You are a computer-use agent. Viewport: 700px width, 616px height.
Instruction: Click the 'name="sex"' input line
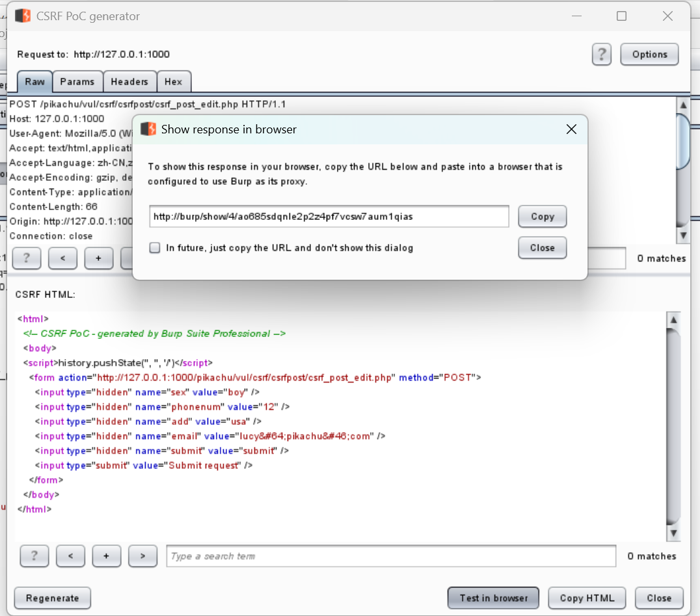(x=147, y=392)
